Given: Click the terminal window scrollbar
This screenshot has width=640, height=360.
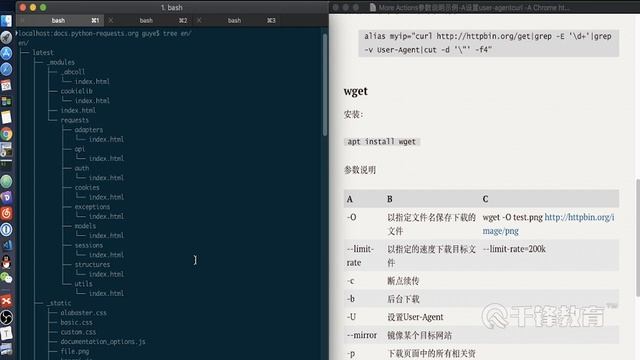Looking at the screenshot, I should click(x=325, y=85).
